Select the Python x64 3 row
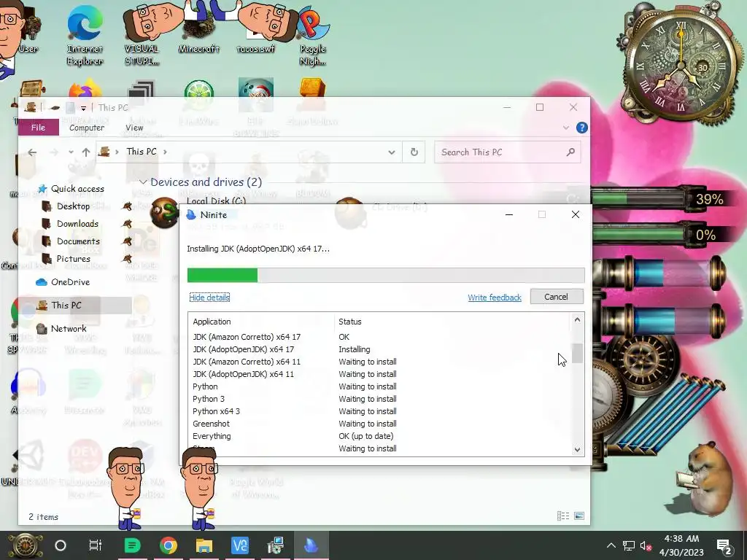The height and width of the screenshot is (560, 747). click(x=379, y=411)
